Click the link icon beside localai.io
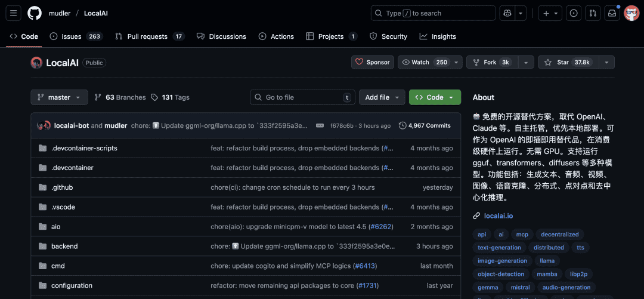The width and height of the screenshot is (644, 299). pyautogui.click(x=476, y=216)
